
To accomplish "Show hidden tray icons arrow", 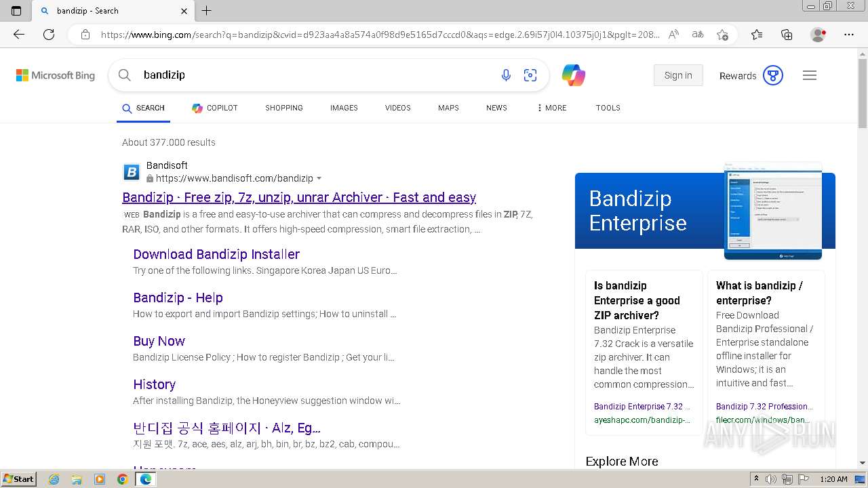I will 756,479.
